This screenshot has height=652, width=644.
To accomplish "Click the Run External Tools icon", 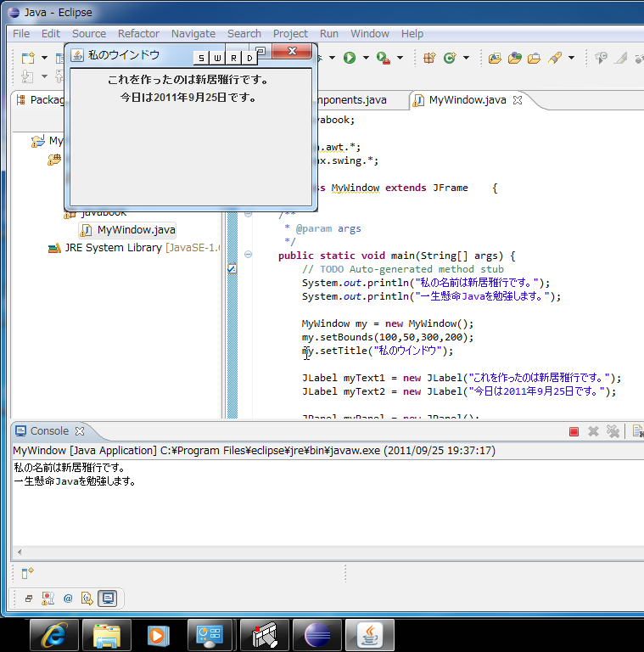I will [383, 58].
